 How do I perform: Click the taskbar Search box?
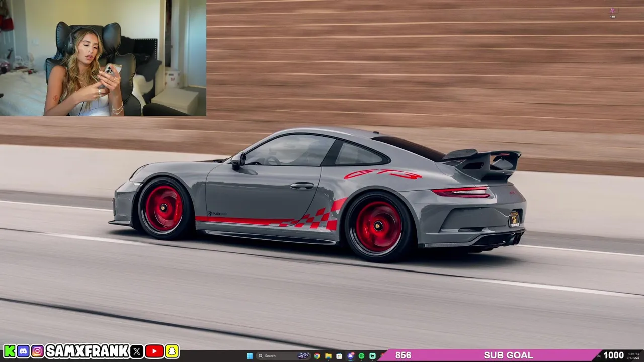283,356
